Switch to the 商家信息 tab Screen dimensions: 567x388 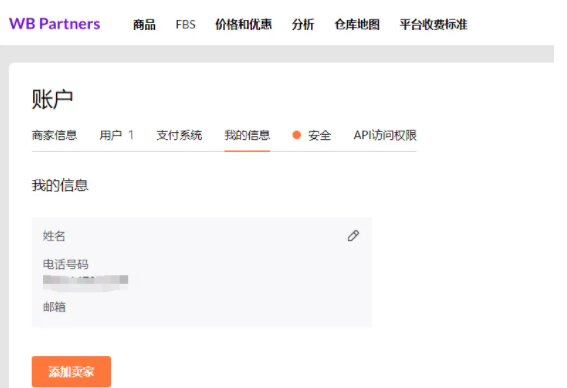click(54, 135)
